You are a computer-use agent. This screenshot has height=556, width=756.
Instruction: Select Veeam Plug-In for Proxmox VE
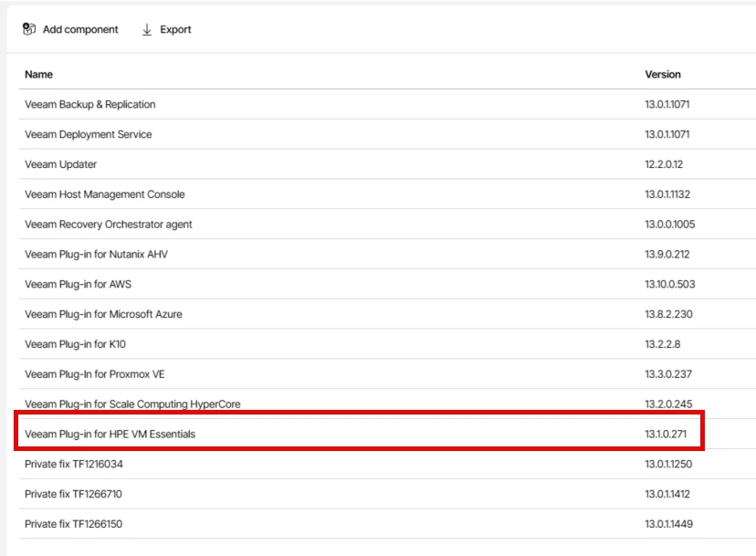point(95,374)
